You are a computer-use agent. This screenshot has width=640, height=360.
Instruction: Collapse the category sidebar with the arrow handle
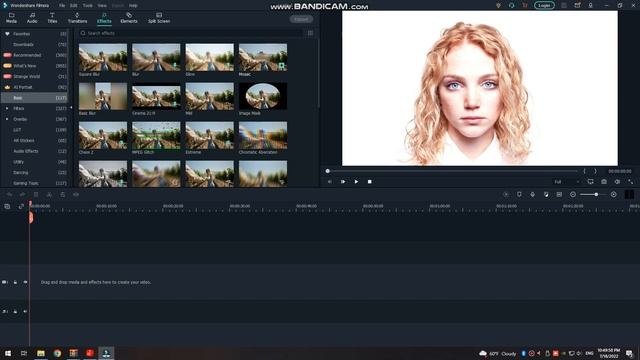click(x=71, y=108)
